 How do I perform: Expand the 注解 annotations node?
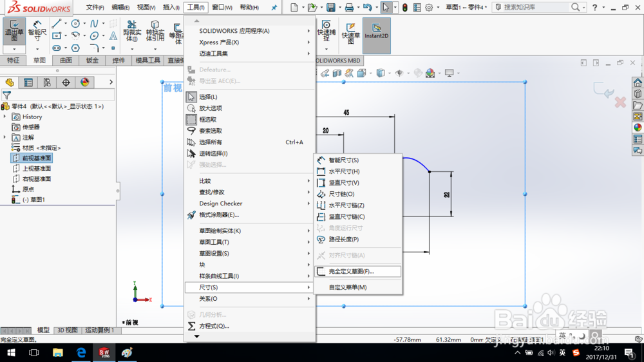(x=5, y=137)
